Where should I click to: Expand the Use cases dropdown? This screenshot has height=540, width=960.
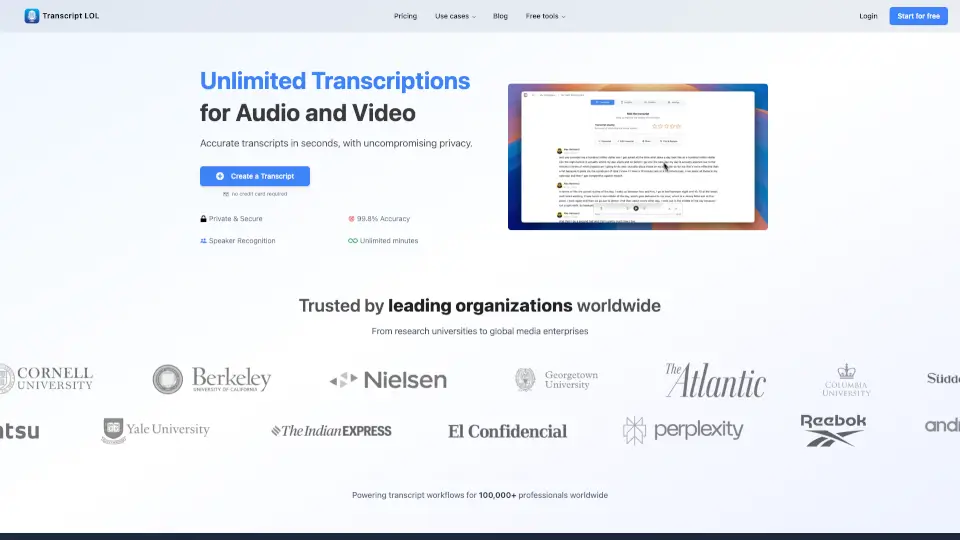tap(455, 16)
